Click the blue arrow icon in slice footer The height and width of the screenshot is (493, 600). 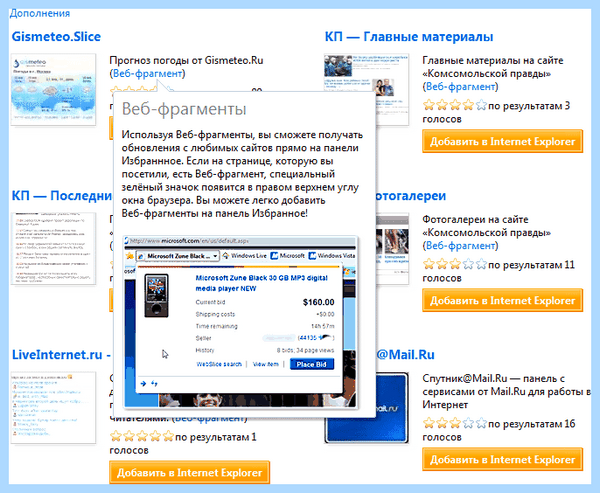tap(143, 384)
